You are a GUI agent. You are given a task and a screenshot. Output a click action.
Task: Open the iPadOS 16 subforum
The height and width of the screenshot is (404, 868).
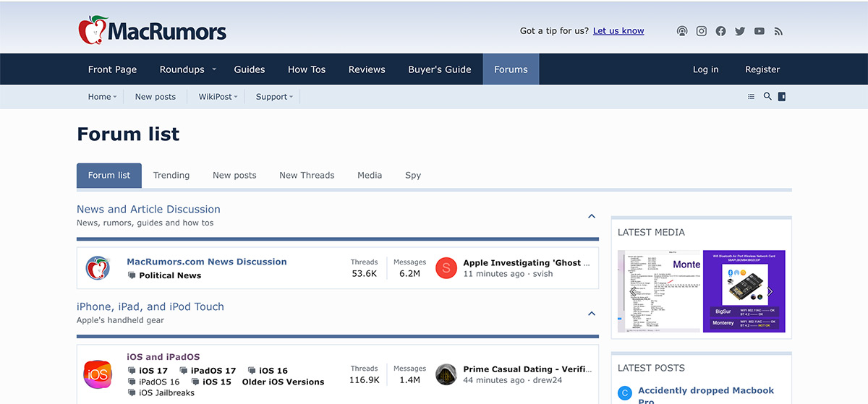click(159, 382)
